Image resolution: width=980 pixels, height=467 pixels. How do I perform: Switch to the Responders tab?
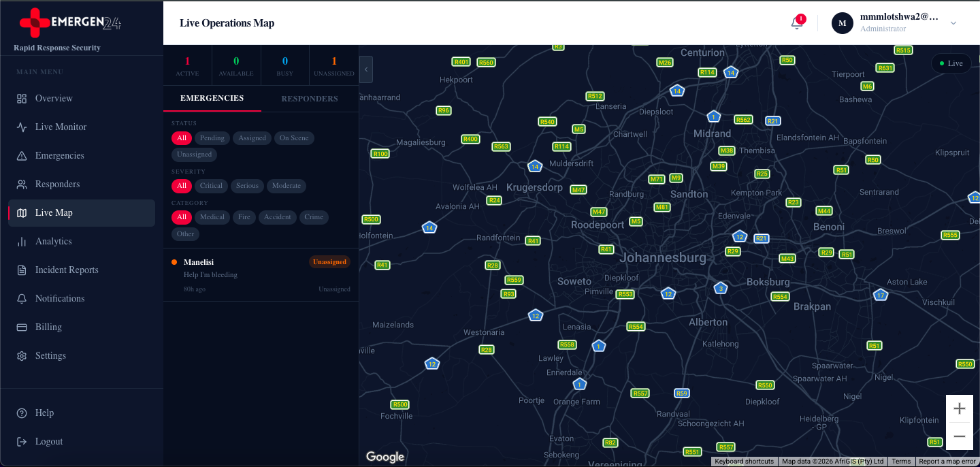click(310, 98)
